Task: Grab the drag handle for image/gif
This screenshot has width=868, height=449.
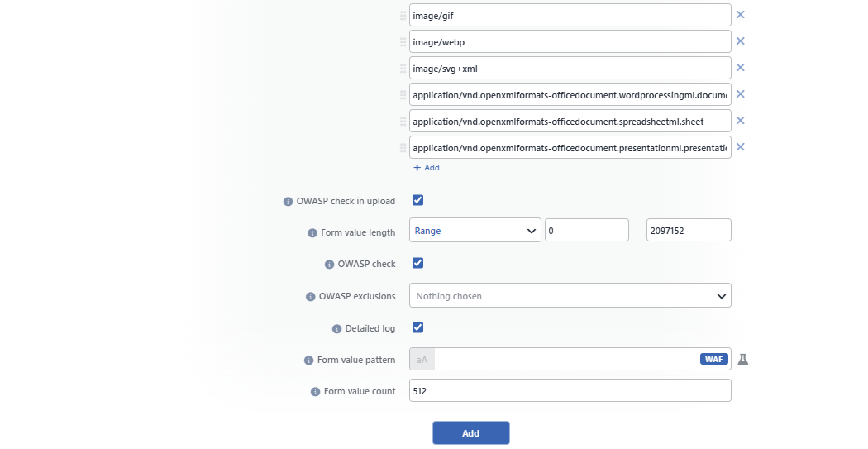Action: (403, 16)
